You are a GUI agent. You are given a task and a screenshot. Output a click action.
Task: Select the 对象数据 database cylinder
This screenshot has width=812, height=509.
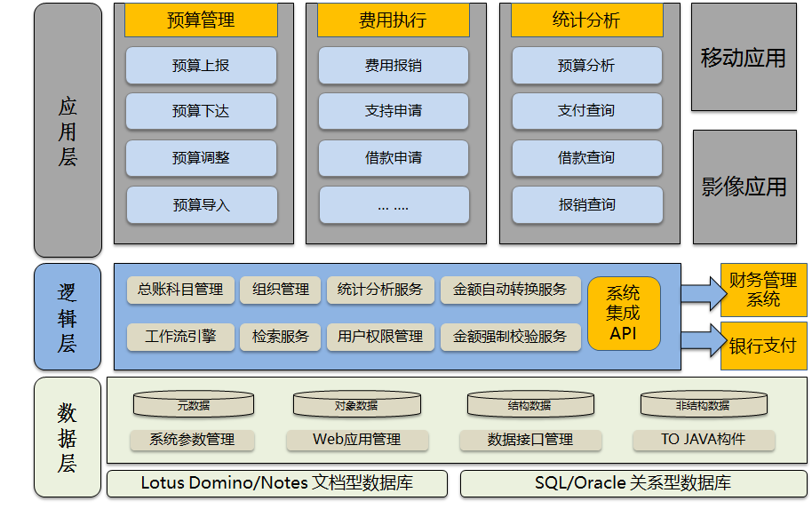[355, 405]
